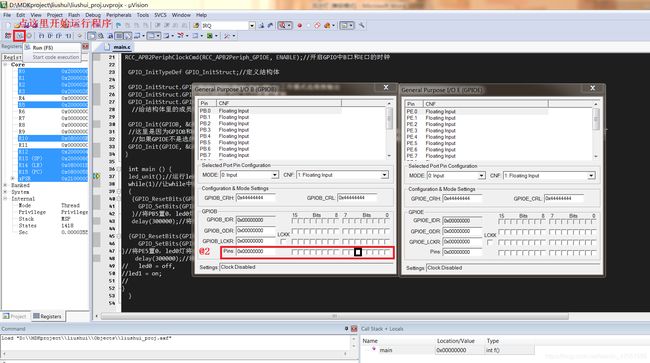Open the Flash menu
Screen dimensions: 650x363
[74, 15]
